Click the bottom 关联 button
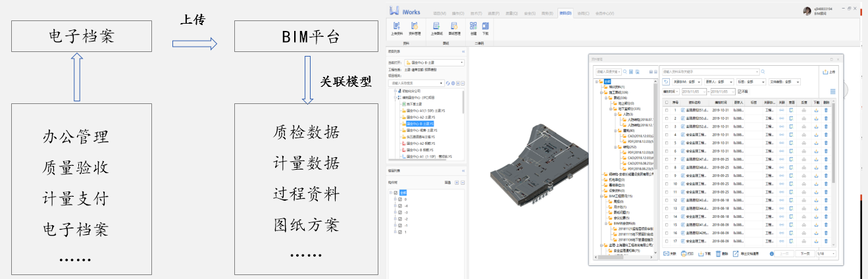Image resolution: width=868 pixels, height=279 pixels. click(670, 253)
